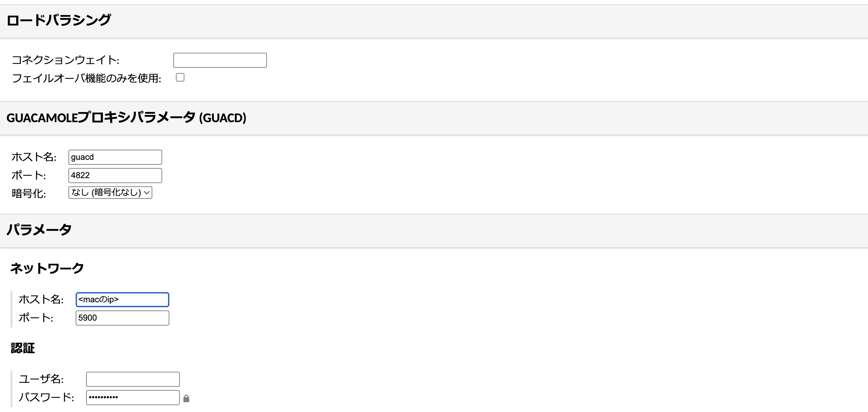Focus the ユーザ名 input field
The height and width of the screenshot is (412, 868).
133,379
